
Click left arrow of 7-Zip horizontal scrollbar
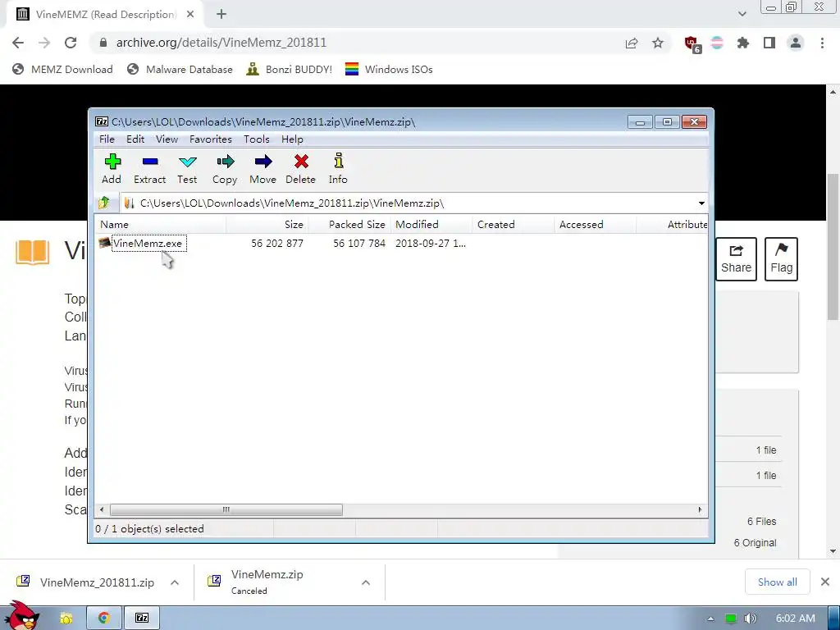pos(102,509)
